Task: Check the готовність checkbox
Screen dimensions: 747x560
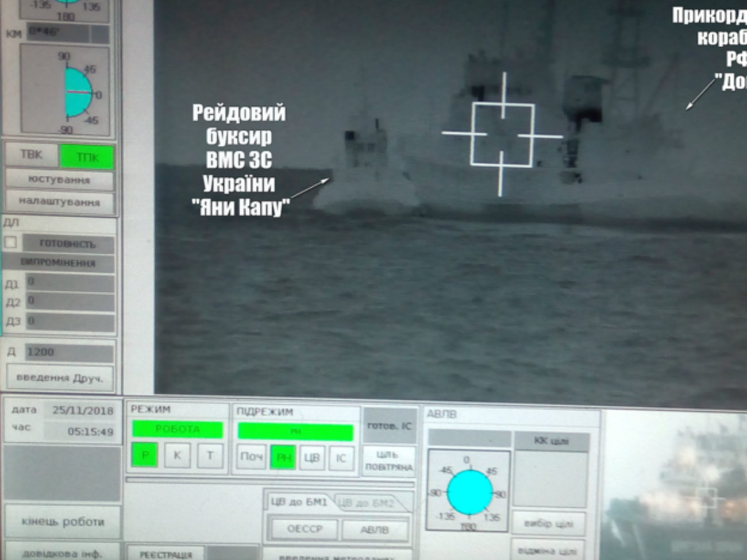Action: click(11, 242)
